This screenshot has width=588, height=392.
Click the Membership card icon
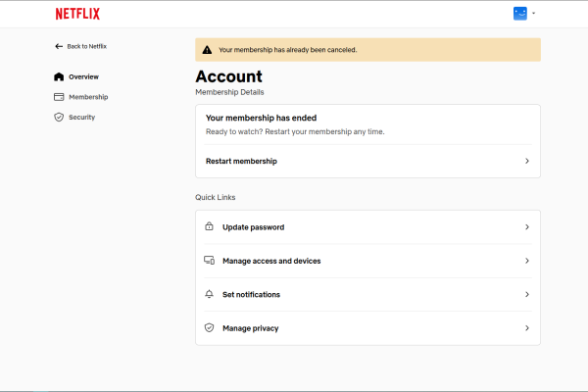tap(59, 97)
